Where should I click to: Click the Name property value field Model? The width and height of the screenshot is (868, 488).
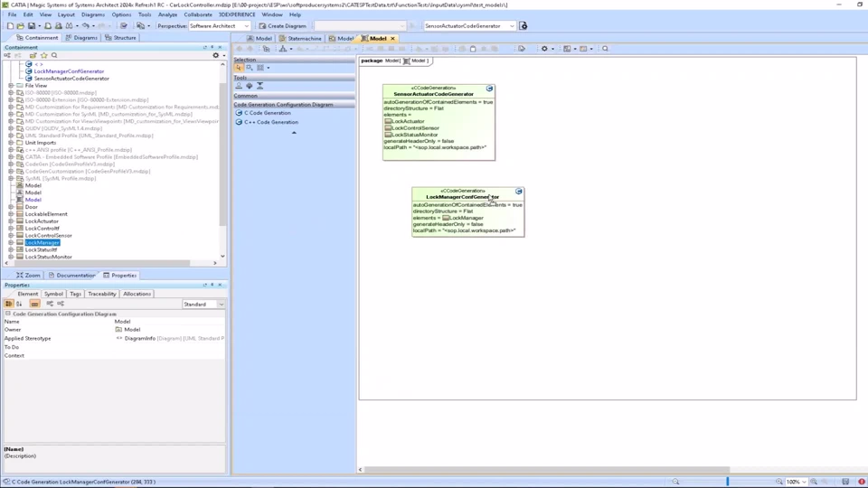[x=169, y=322]
